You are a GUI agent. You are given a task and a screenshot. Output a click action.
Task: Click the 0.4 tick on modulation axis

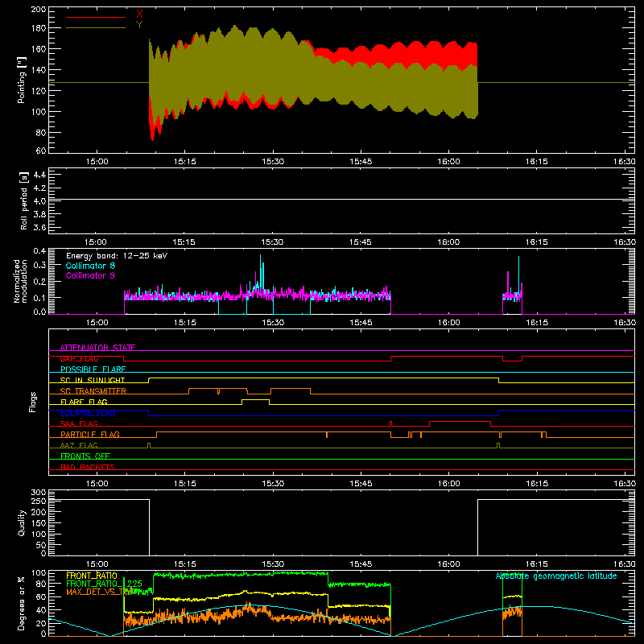tap(39, 250)
